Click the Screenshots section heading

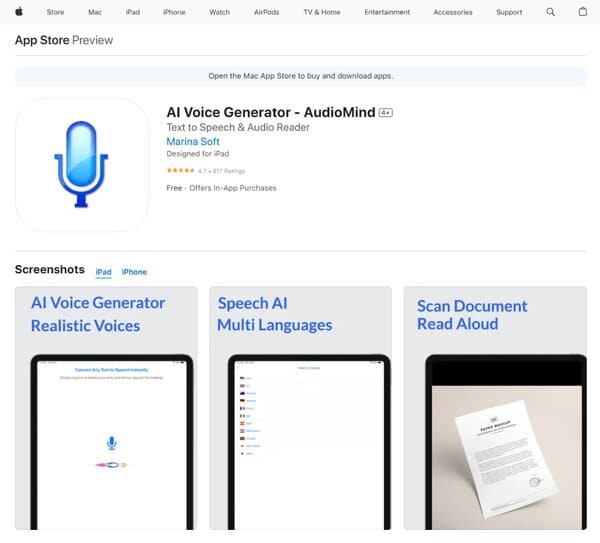[50, 269]
